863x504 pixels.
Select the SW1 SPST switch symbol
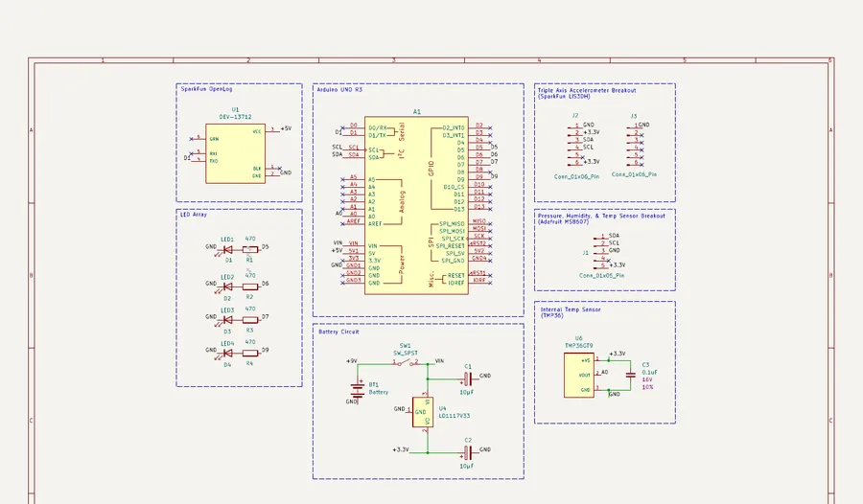406,362
